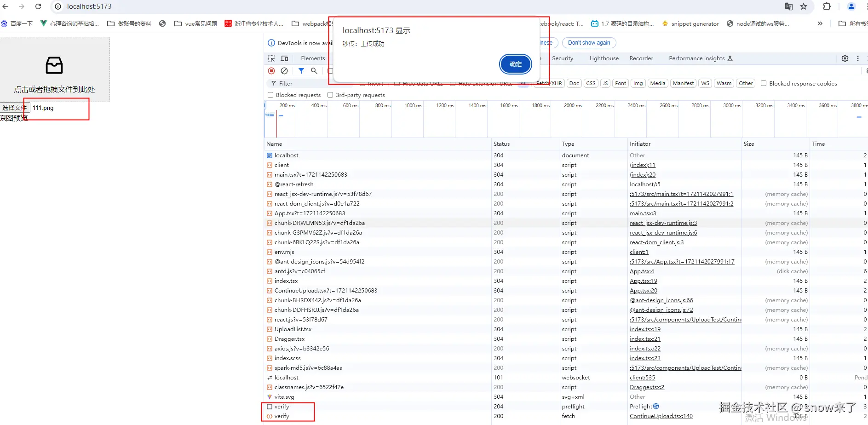
Task: Filter requests by Manifest type
Action: click(x=683, y=83)
